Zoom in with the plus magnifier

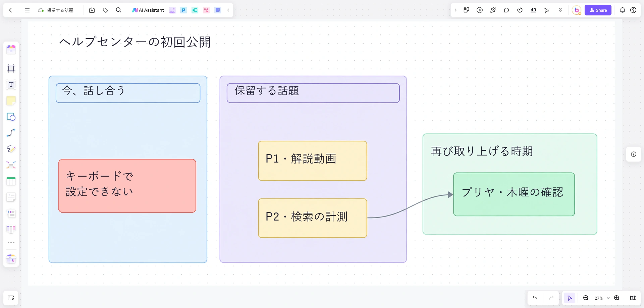(x=616, y=298)
